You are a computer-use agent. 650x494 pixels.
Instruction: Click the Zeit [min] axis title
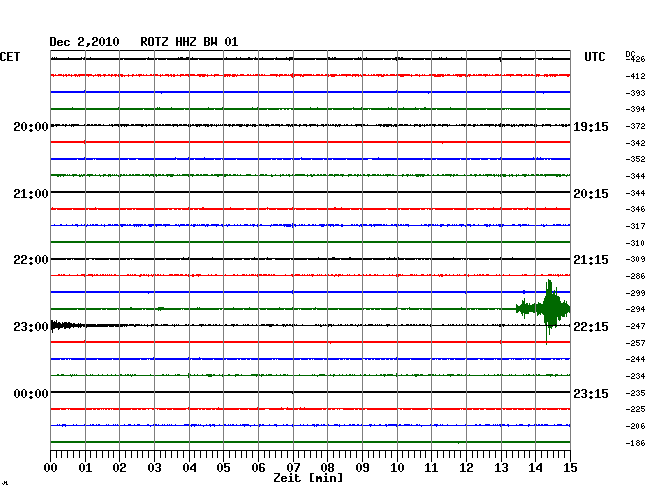pyautogui.click(x=308, y=478)
